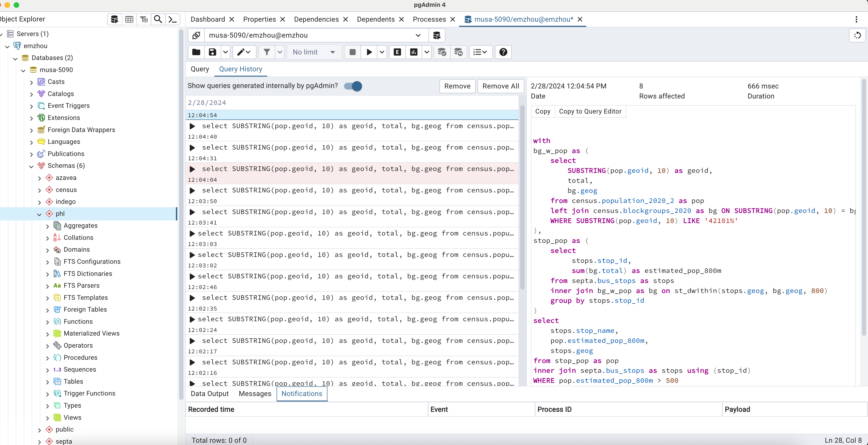
Task: Toggle show queries generated internally switch
Action: 353,86
